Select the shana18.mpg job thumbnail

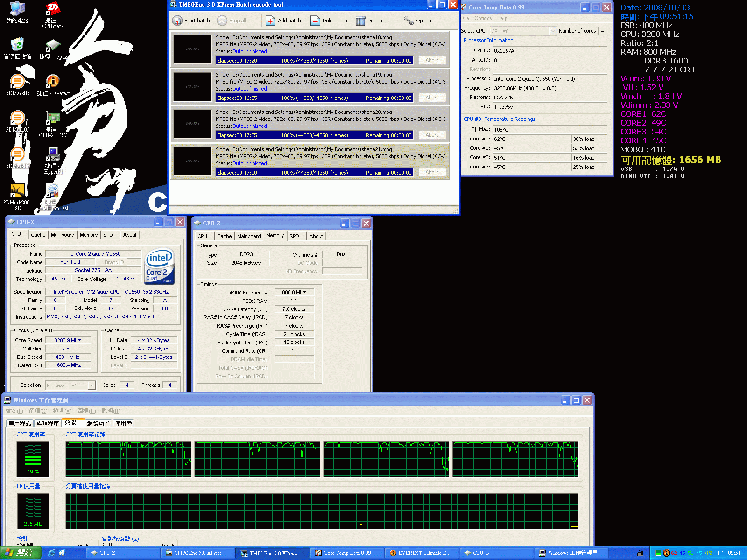(192, 49)
